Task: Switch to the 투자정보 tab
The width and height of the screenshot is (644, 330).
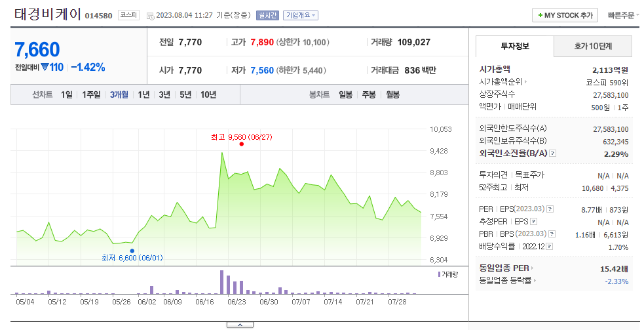Action: click(515, 46)
